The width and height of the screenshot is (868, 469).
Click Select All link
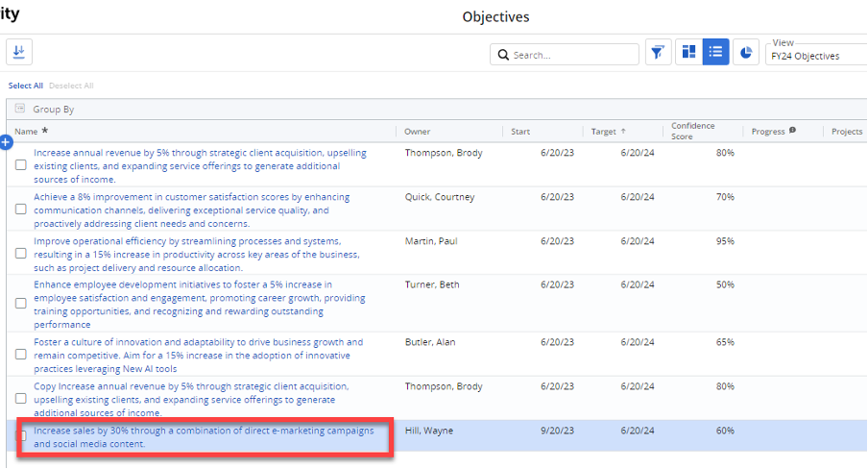pos(26,86)
